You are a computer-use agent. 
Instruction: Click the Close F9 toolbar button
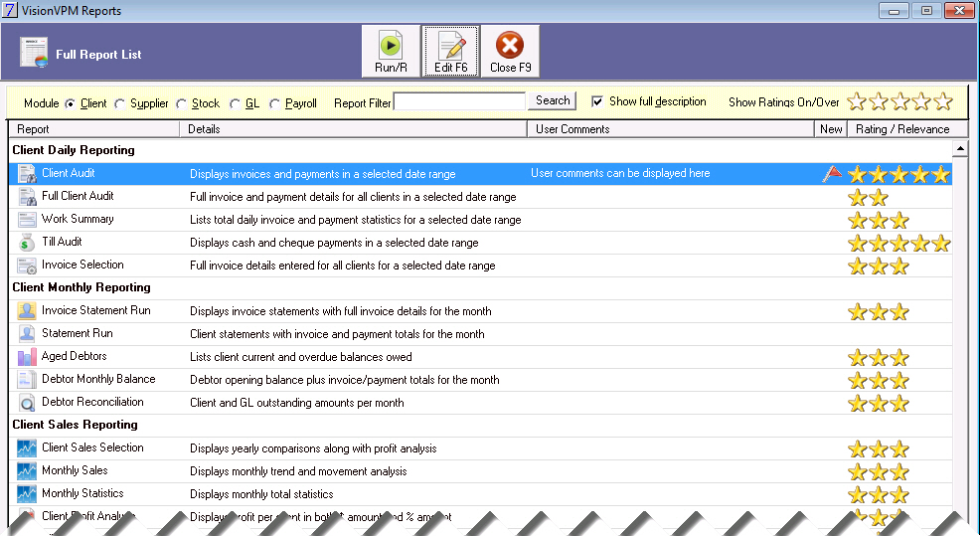[510, 52]
